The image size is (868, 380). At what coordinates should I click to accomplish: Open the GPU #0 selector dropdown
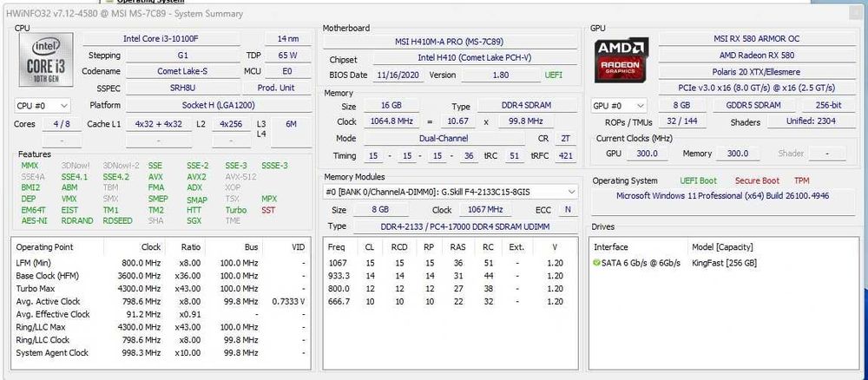coord(619,105)
